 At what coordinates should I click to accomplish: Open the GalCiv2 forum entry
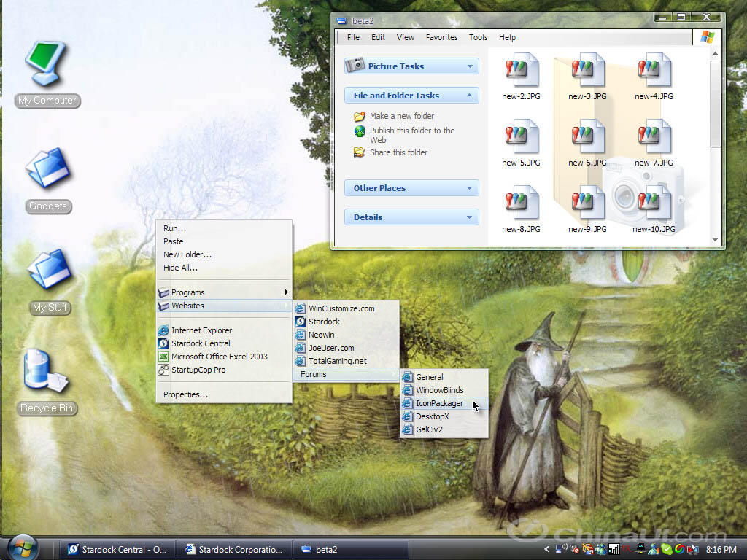[444, 429]
